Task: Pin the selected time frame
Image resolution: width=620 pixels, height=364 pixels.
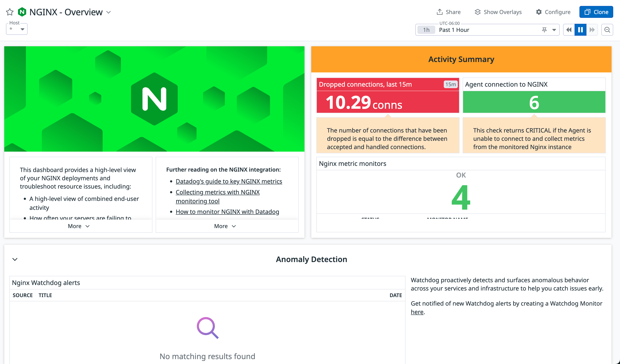Action: point(544,30)
